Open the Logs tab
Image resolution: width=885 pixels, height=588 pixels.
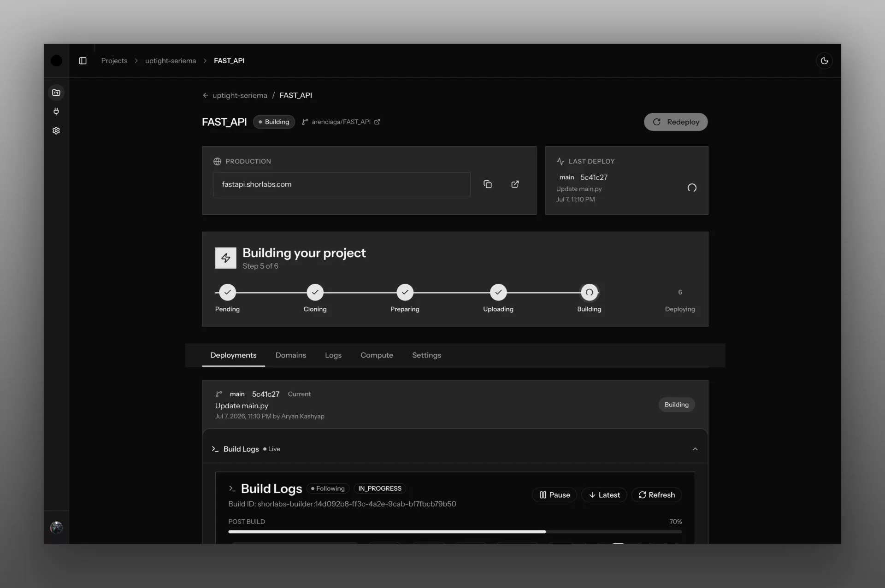(x=333, y=355)
